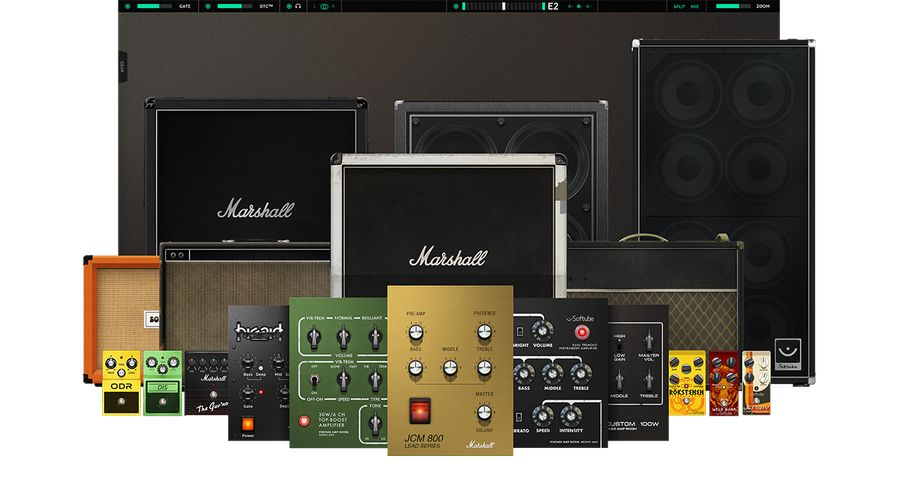Viewport: 900px width, 487px height.
Task: Flip the High/Low Gain switch on Custom 100W
Action: click(x=619, y=346)
